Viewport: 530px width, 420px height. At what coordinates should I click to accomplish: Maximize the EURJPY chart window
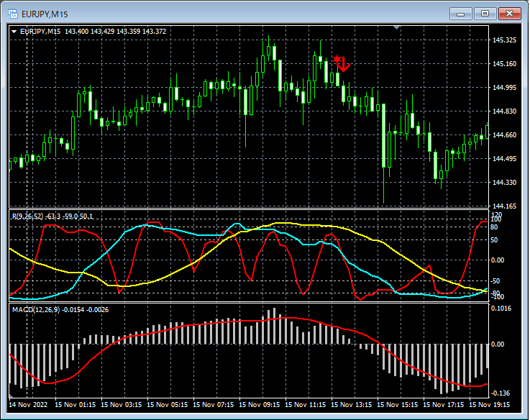(485, 14)
